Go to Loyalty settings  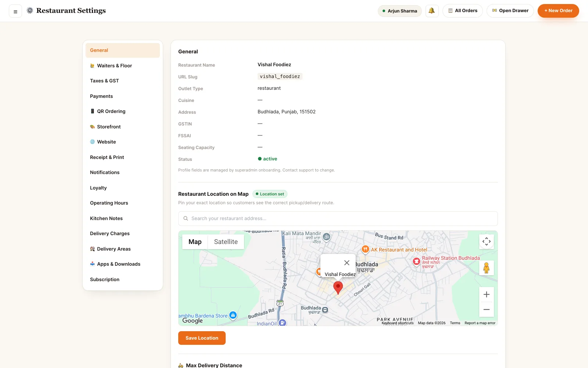pos(123,188)
